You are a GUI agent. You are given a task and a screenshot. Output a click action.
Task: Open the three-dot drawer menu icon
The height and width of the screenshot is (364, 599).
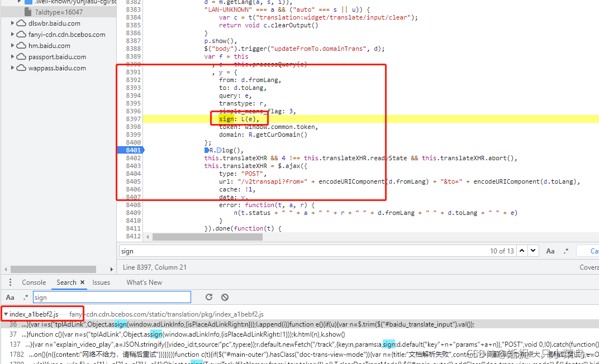click(x=9, y=282)
